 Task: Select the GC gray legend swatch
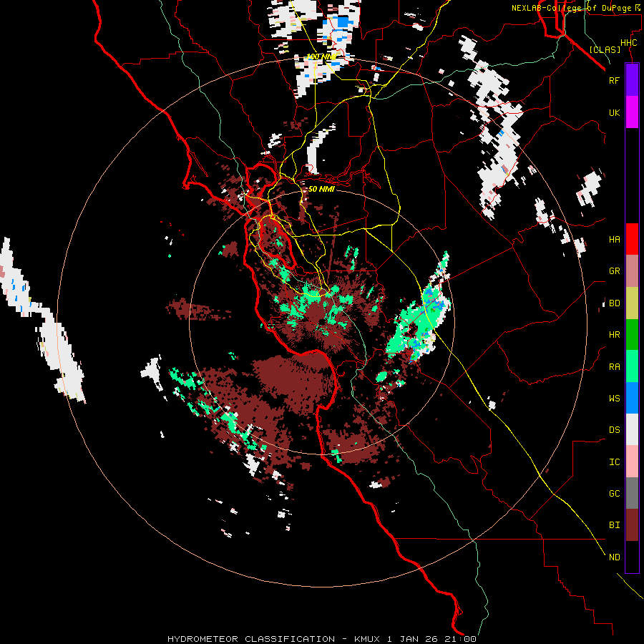coord(632,493)
